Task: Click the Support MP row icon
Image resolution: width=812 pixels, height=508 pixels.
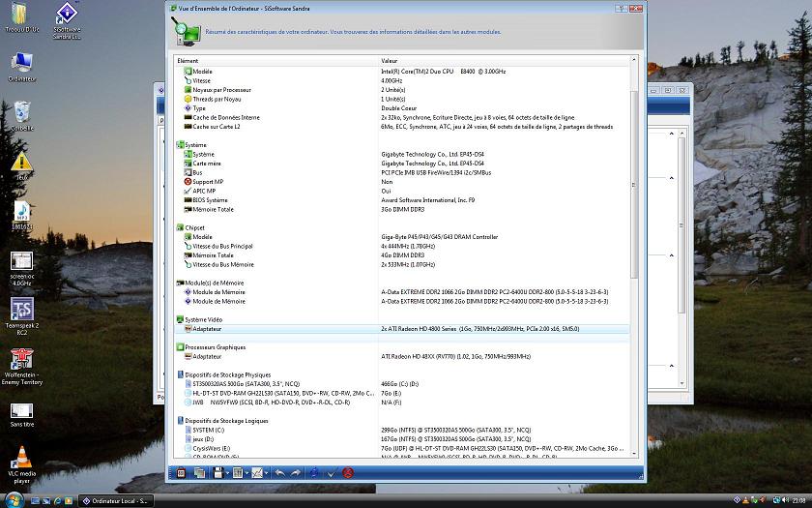Action: tap(188, 182)
